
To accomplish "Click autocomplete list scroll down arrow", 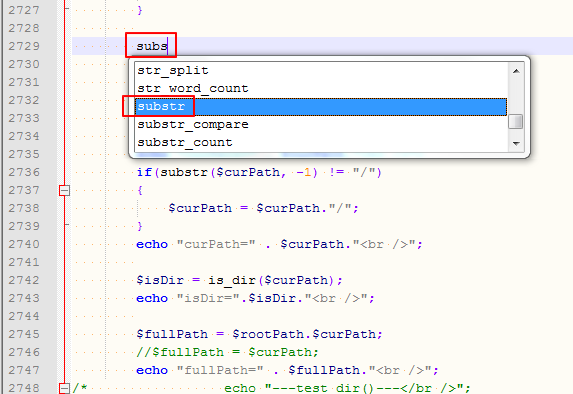I will [516, 143].
